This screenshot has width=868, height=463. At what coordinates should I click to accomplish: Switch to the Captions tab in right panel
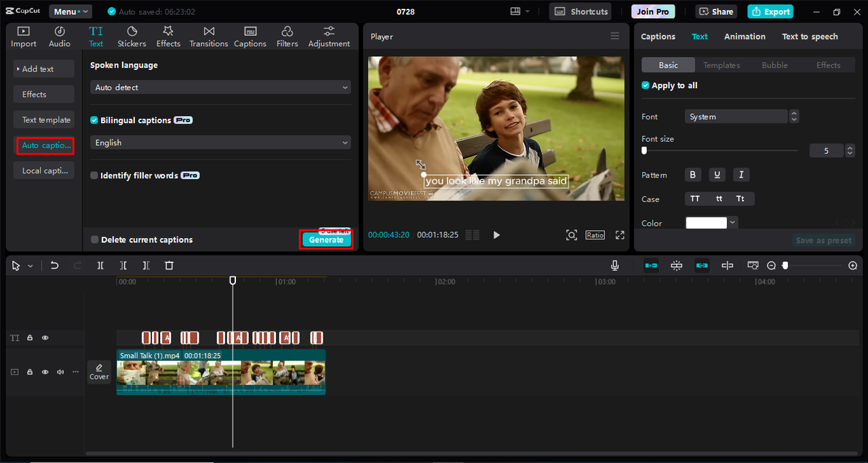click(x=658, y=37)
